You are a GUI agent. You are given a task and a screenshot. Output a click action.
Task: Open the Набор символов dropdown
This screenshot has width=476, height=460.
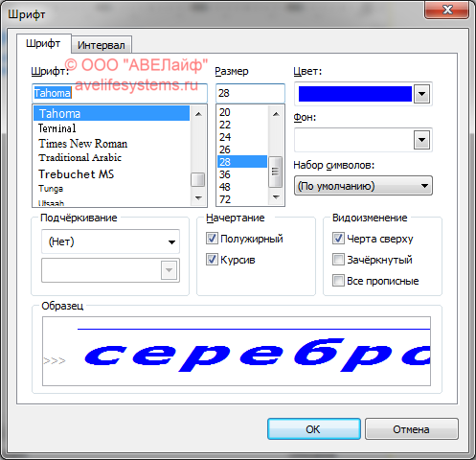[x=363, y=186]
